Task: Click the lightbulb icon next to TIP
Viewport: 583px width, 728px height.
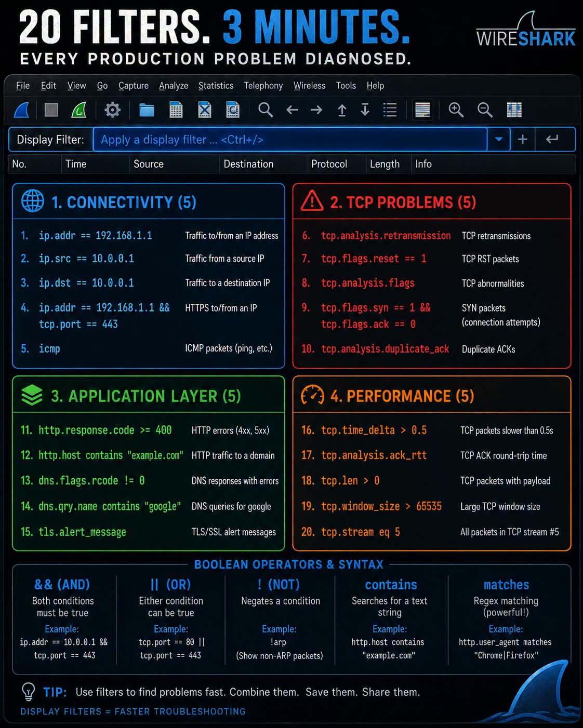Action: [28, 692]
